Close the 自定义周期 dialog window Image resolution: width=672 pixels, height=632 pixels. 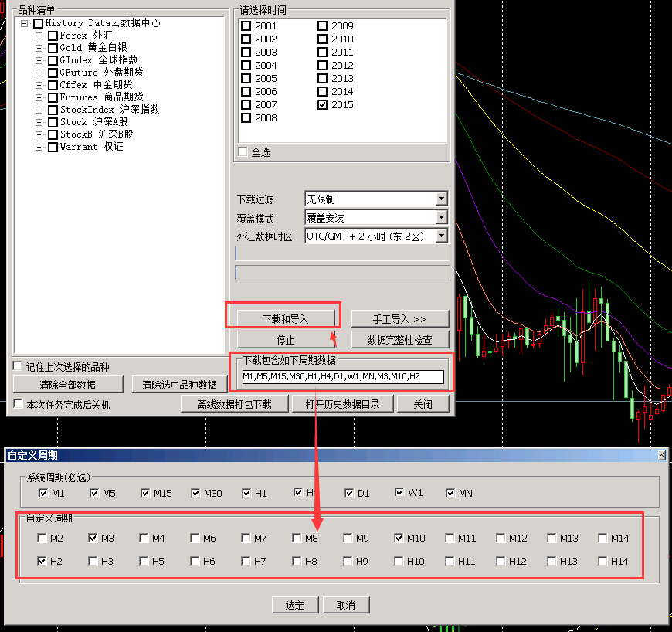(x=661, y=455)
